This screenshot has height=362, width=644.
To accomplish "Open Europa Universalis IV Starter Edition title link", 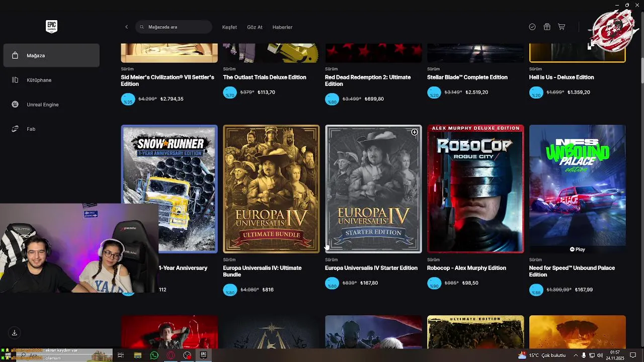I will pyautogui.click(x=371, y=268).
